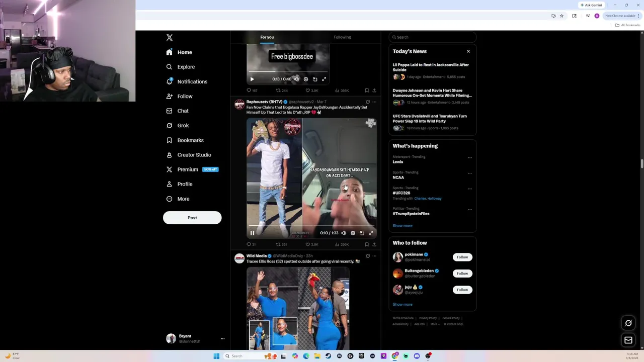Bookmark the post with 244 reposts
This screenshot has width=644, height=362.
pyautogui.click(x=367, y=90)
